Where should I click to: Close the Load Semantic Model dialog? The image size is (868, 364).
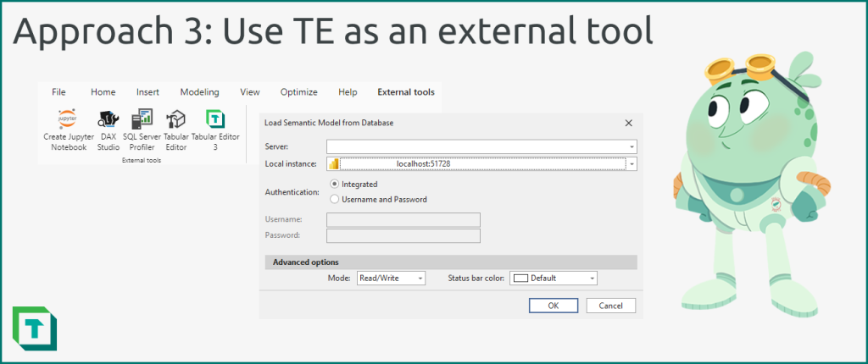(628, 123)
